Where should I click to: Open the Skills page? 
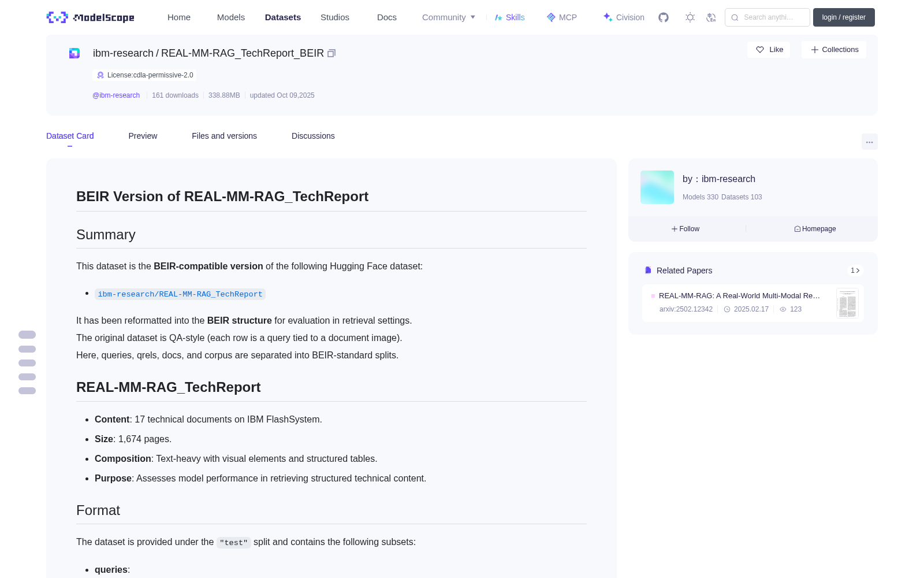click(509, 17)
